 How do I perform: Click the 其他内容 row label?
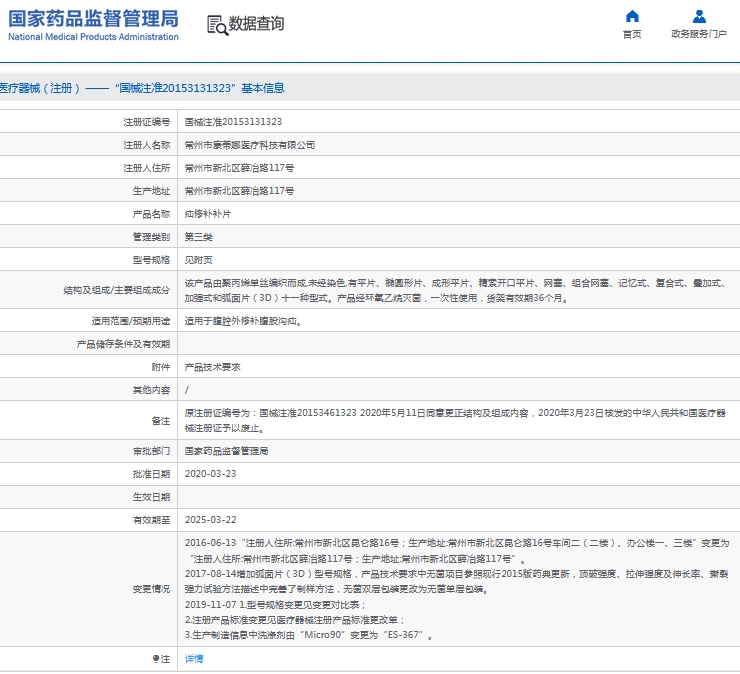(x=151, y=390)
